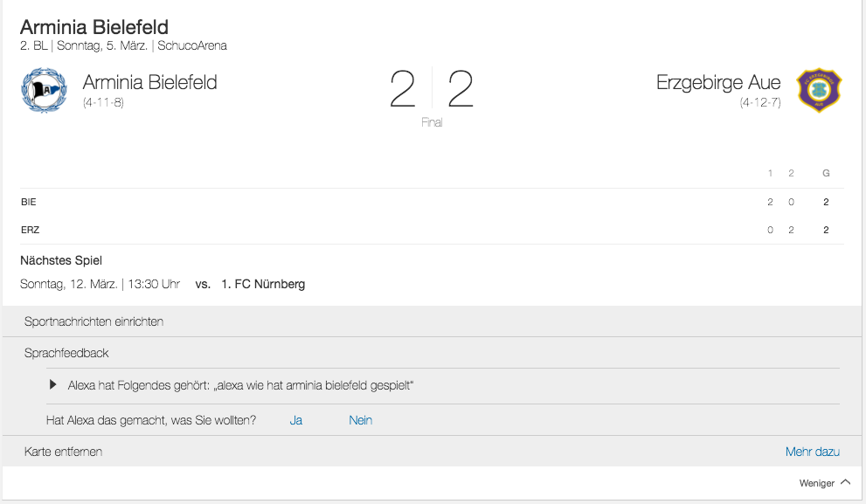Click the 1. FC Nürnberg next opponent
The image size is (866, 504).
[263, 284]
